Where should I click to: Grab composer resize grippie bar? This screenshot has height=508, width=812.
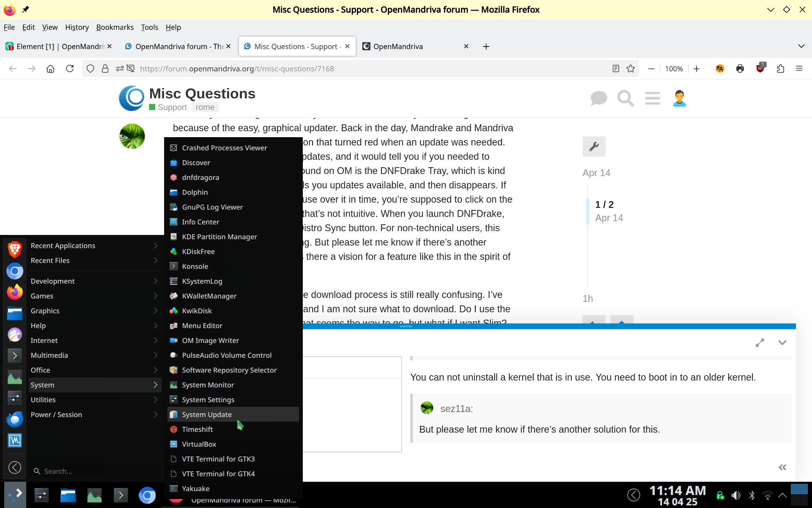pos(406,326)
